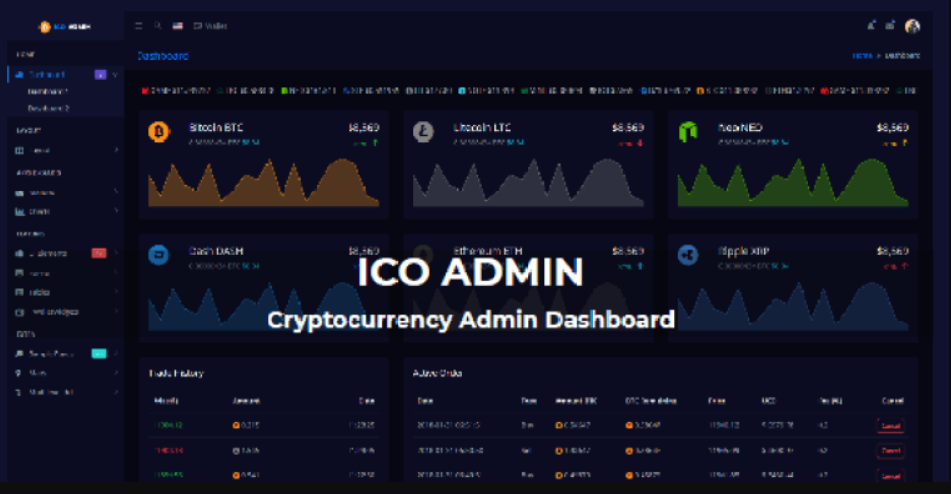Expand the UI Elements sidebar menu

tap(66, 253)
